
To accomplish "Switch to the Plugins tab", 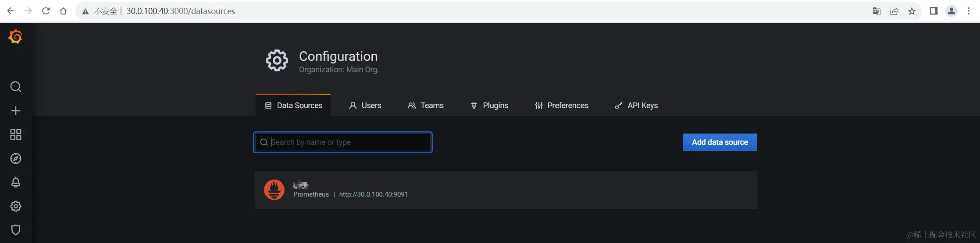I will coord(489,106).
